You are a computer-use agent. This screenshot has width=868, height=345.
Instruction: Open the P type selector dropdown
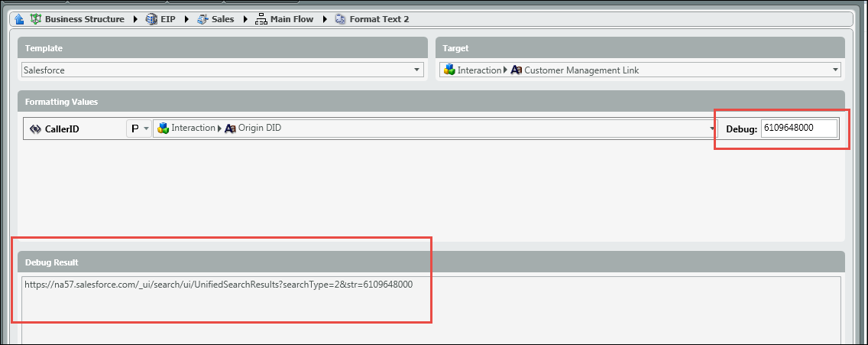pos(147,129)
